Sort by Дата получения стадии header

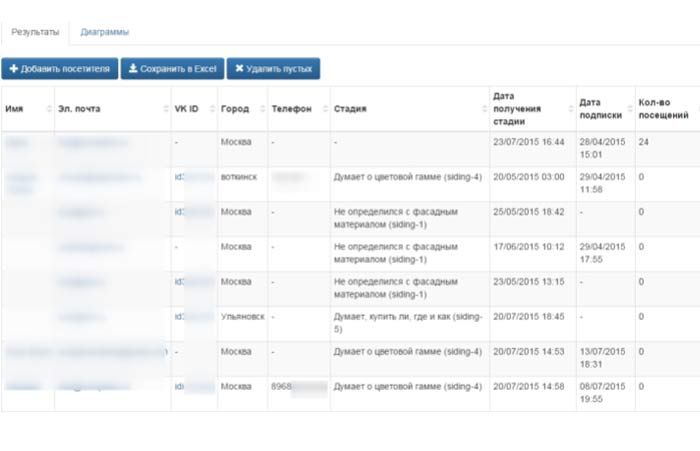point(516,108)
